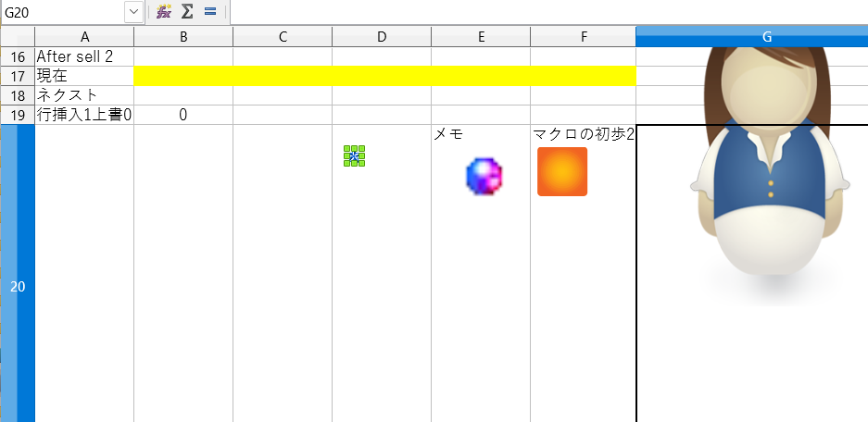The width and height of the screenshot is (868, 422).
Task: Click the formula input line
Action: pyautogui.click(x=548, y=12)
